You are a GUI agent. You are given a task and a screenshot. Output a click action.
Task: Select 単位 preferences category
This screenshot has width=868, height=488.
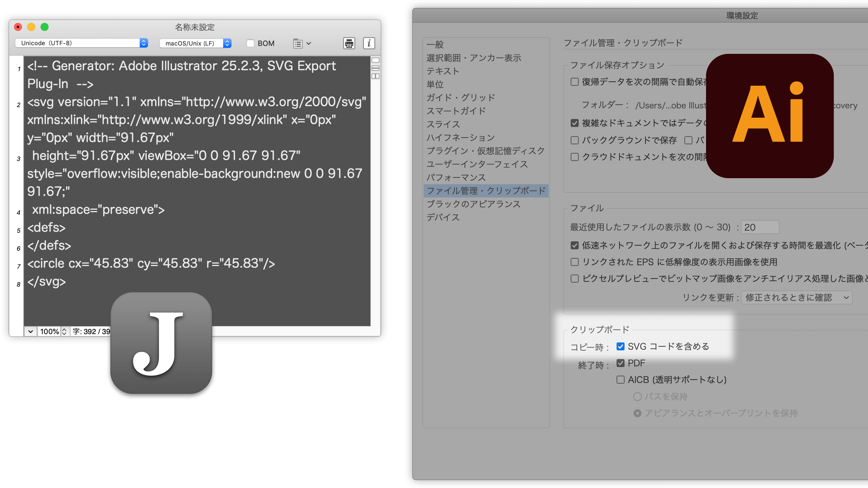click(x=435, y=84)
